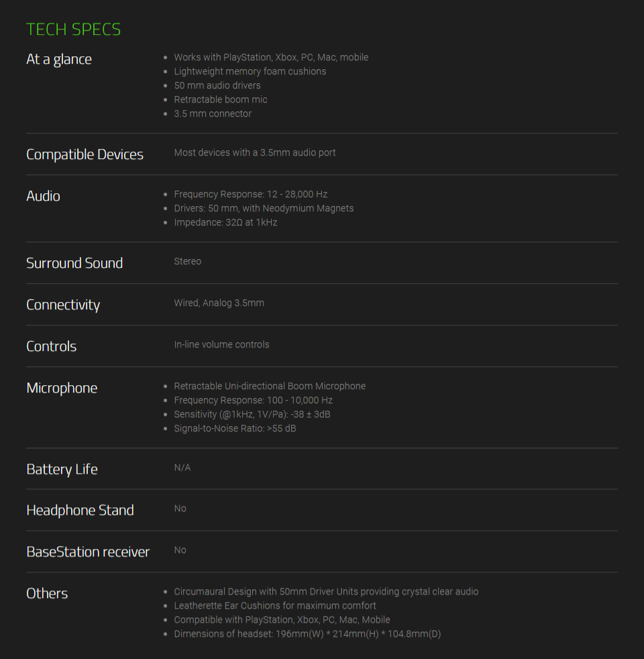The height and width of the screenshot is (659, 644).
Task: Select the Impedance 32Ω at 1kHz line
Action: (x=225, y=222)
